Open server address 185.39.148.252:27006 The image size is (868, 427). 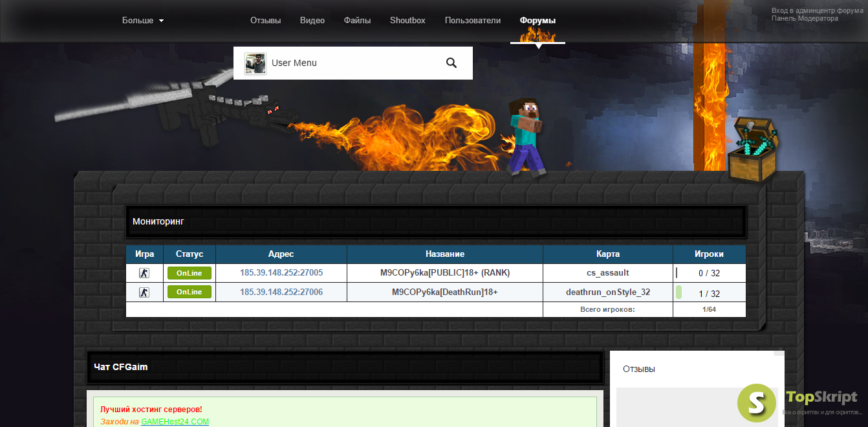tap(281, 292)
